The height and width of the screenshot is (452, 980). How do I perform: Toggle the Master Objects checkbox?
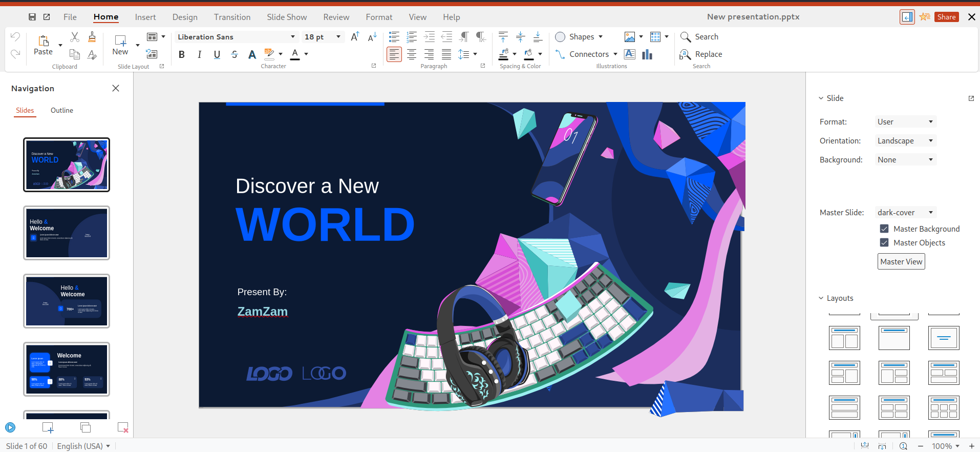pos(884,242)
